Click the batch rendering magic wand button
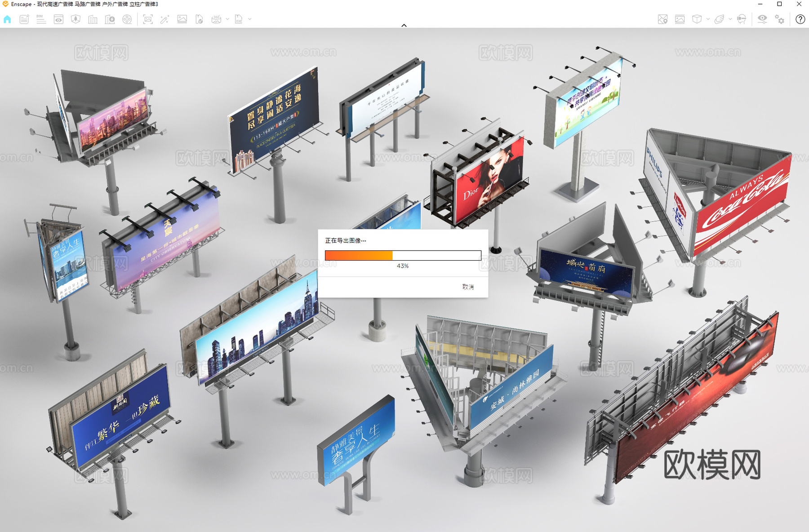The width and height of the screenshot is (809, 532). [165, 19]
